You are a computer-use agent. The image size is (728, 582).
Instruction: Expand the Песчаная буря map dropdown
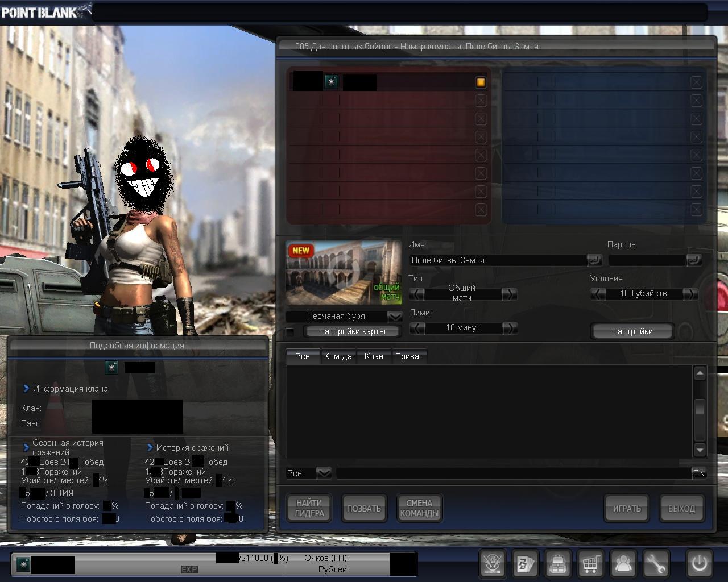tap(395, 317)
